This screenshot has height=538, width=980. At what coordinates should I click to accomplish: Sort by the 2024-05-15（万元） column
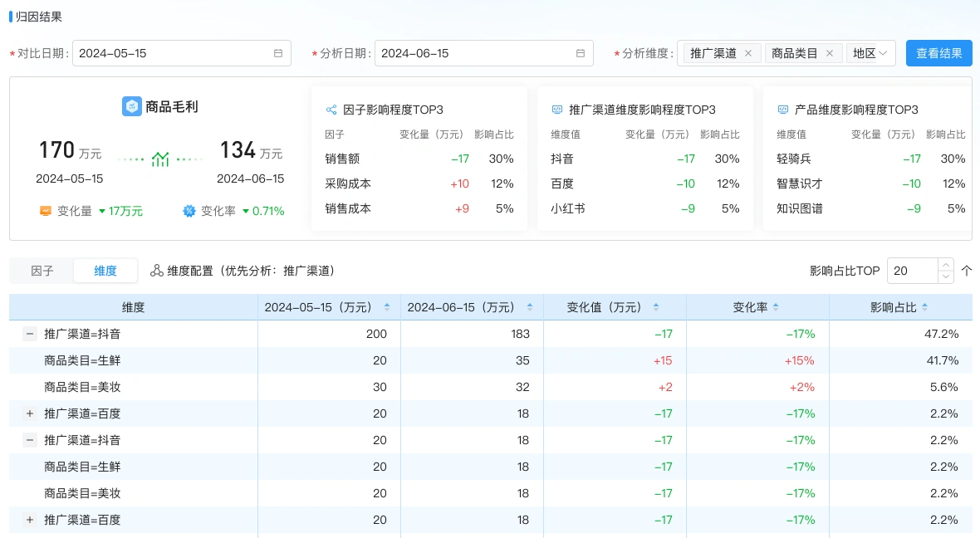tap(387, 307)
